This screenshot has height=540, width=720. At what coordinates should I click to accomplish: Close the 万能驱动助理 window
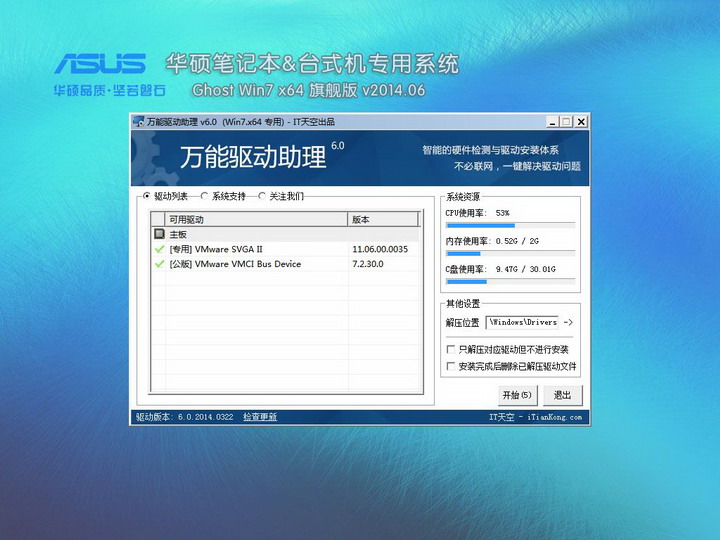pyautogui.click(x=580, y=122)
